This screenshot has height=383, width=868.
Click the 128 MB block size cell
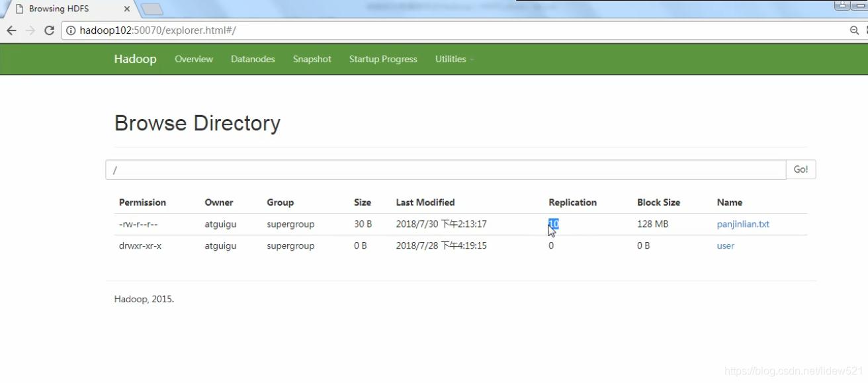[x=653, y=224]
